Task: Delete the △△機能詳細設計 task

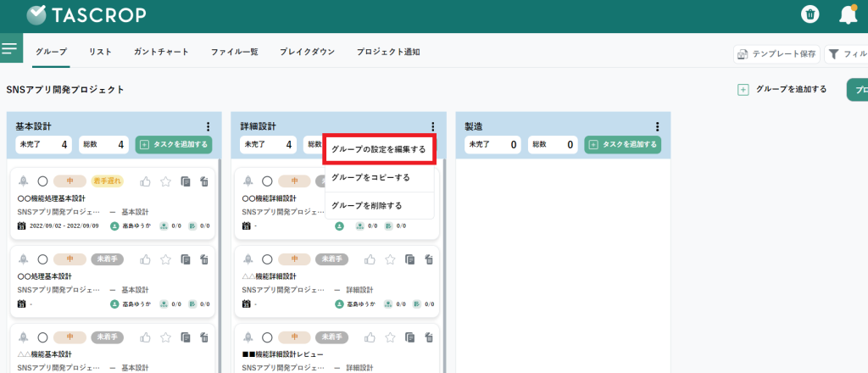Action: pos(428,259)
